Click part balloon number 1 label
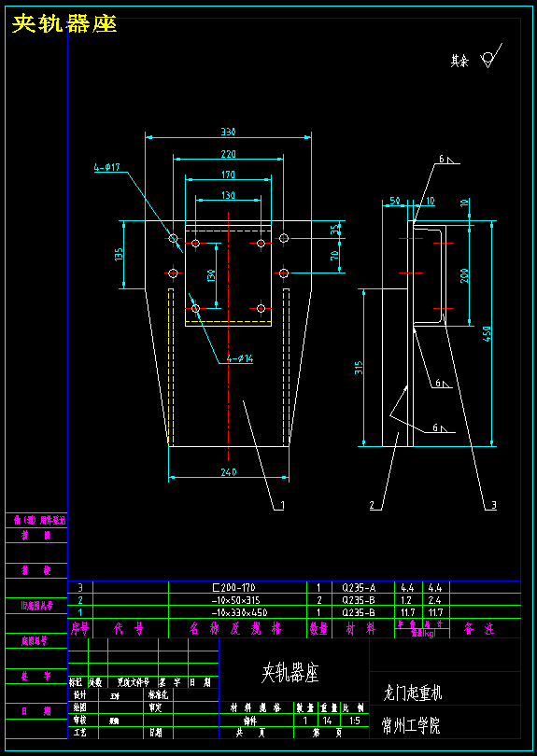537x756 pixels. pyautogui.click(x=282, y=505)
